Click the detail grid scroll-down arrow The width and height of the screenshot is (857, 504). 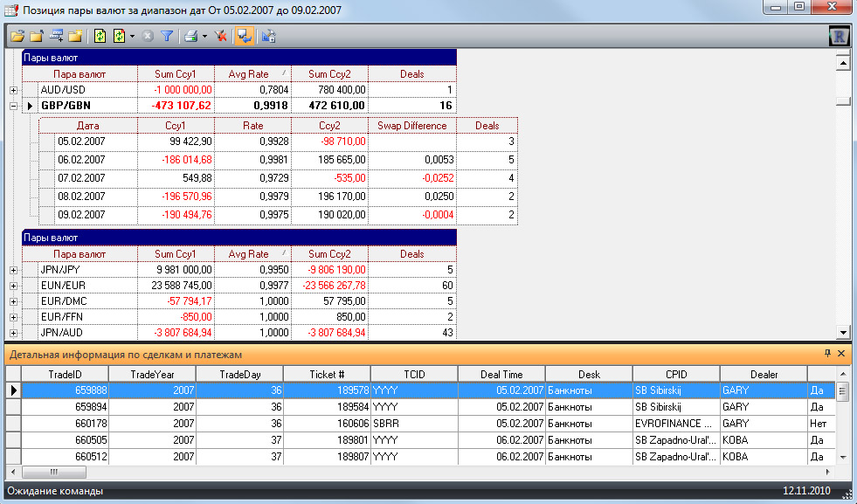coord(843,458)
